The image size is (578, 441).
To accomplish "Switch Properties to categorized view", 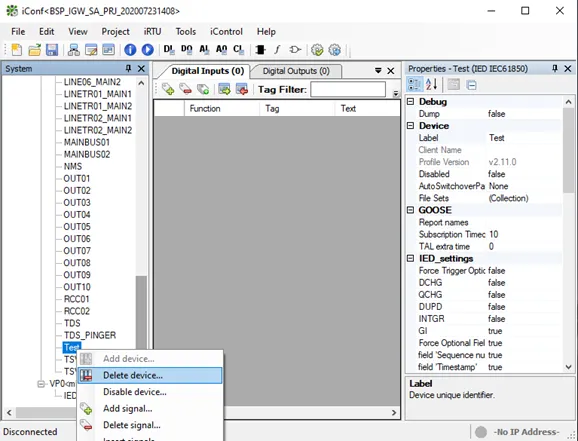I will 414,84.
